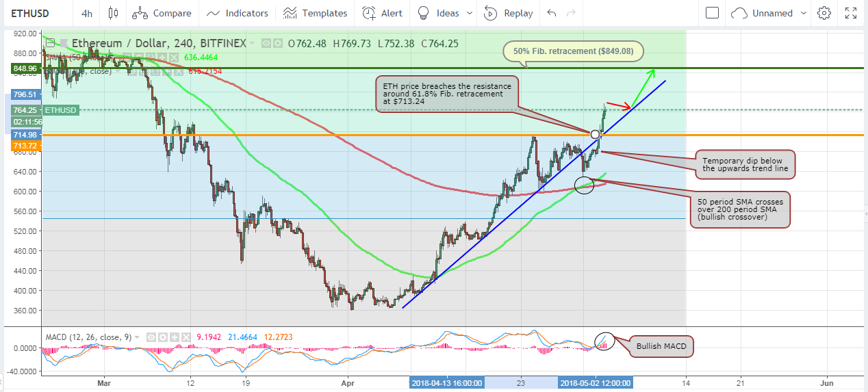The height and width of the screenshot is (392, 868).
Task: Create a new Alert
Action: coord(382,13)
